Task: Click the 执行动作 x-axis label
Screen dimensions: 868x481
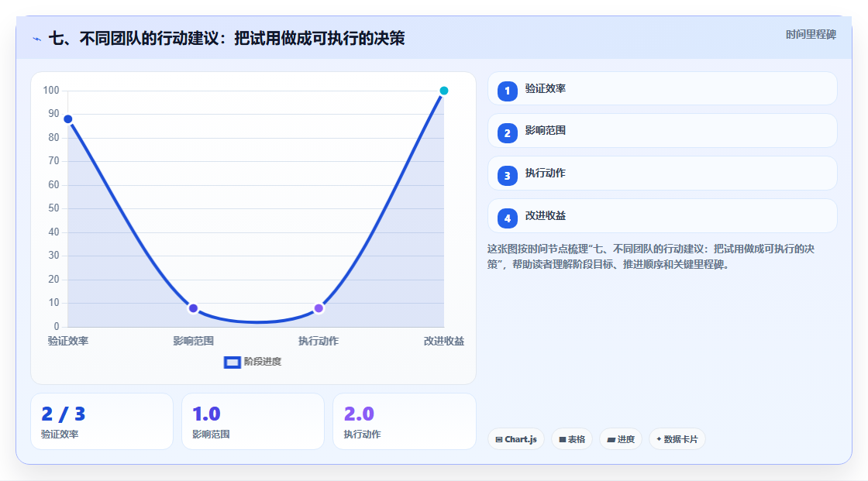Action: coord(319,341)
